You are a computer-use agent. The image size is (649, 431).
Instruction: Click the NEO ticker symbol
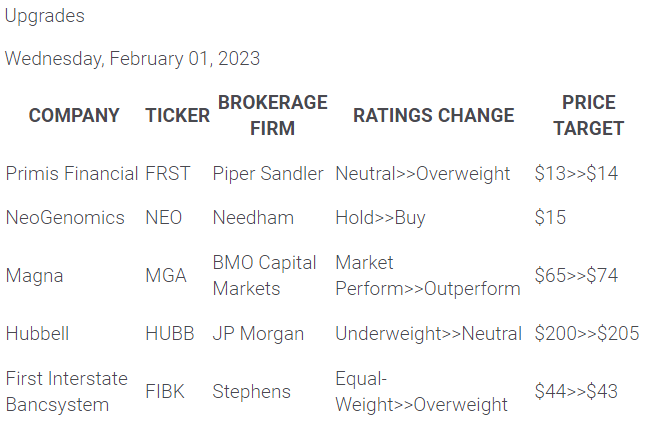point(164,217)
